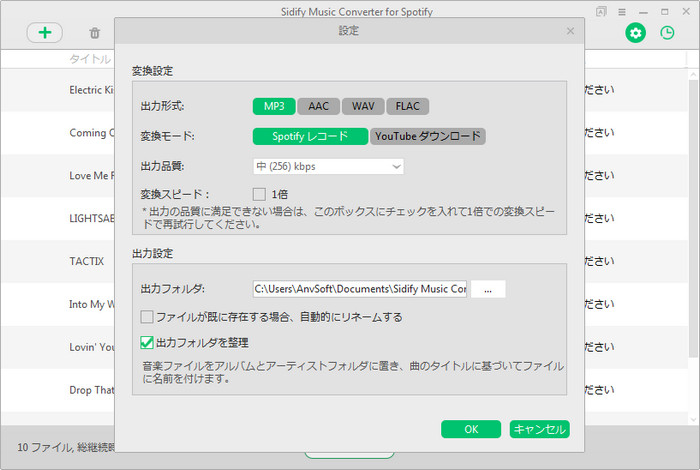Screen dimensions: 700x470
Task: Select the Love Me track row
Action: pyautogui.click(x=58, y=175)
